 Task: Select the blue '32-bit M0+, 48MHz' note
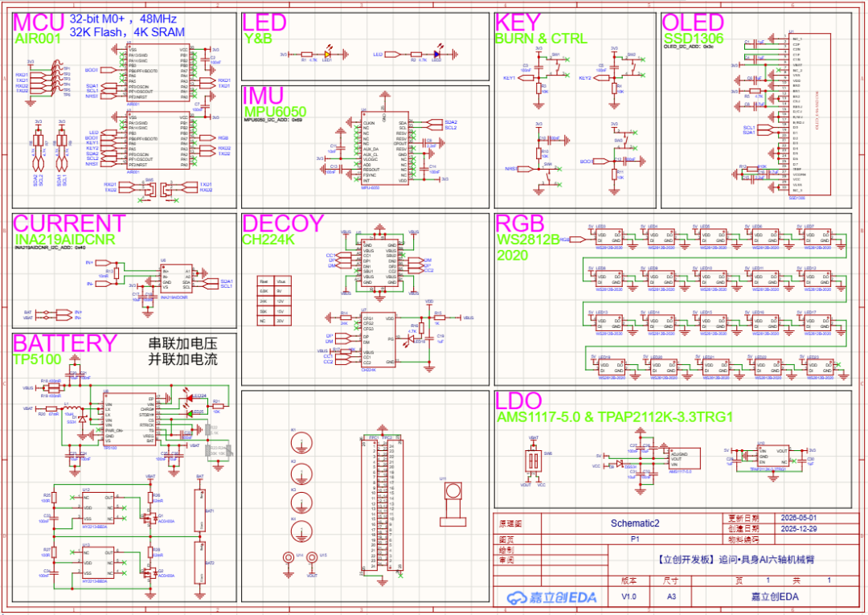tap(123, 19)
